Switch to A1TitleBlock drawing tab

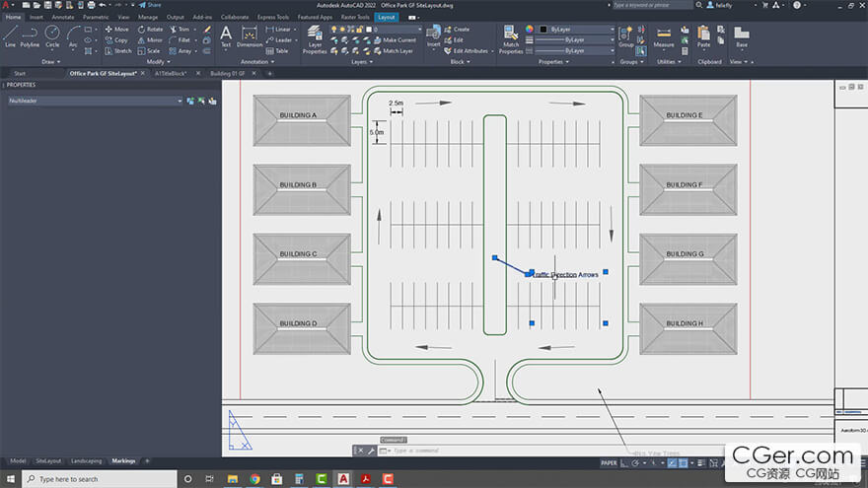pos(171,73)
